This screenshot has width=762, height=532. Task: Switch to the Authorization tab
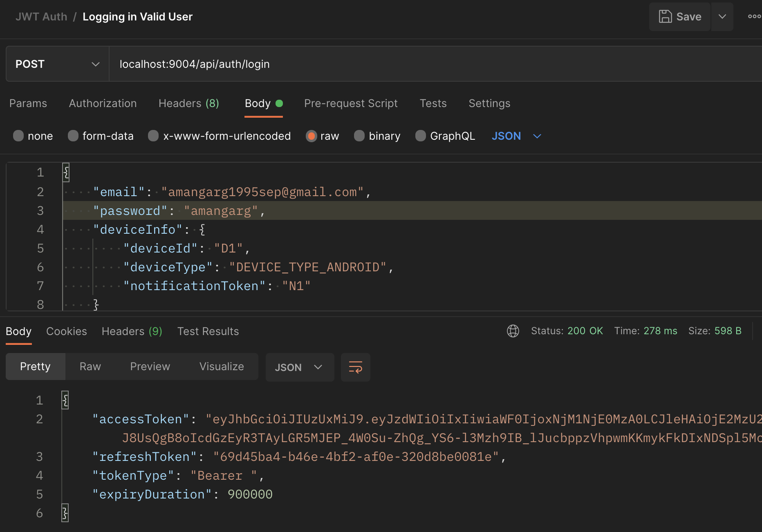(103, 103)
